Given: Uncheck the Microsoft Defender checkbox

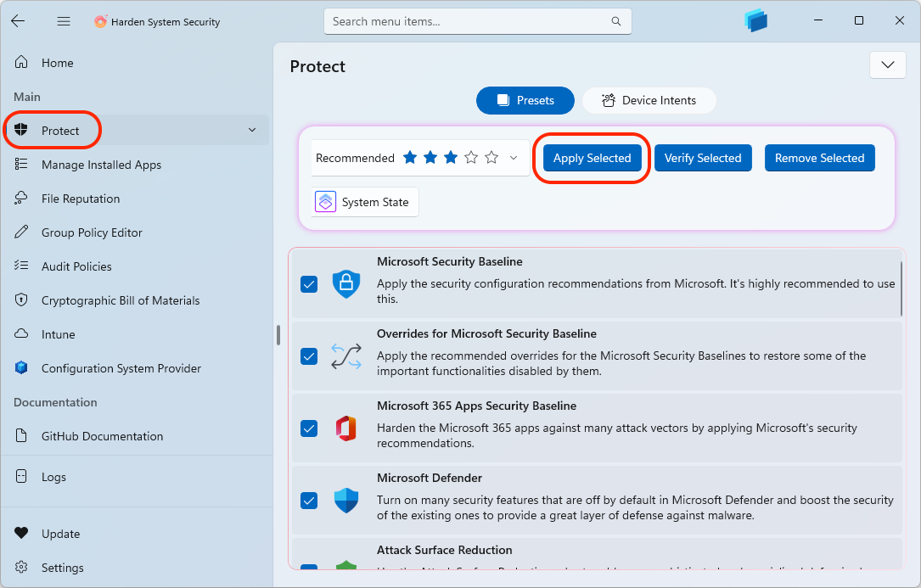Looking at the screenshot, I should pos(309,501).
